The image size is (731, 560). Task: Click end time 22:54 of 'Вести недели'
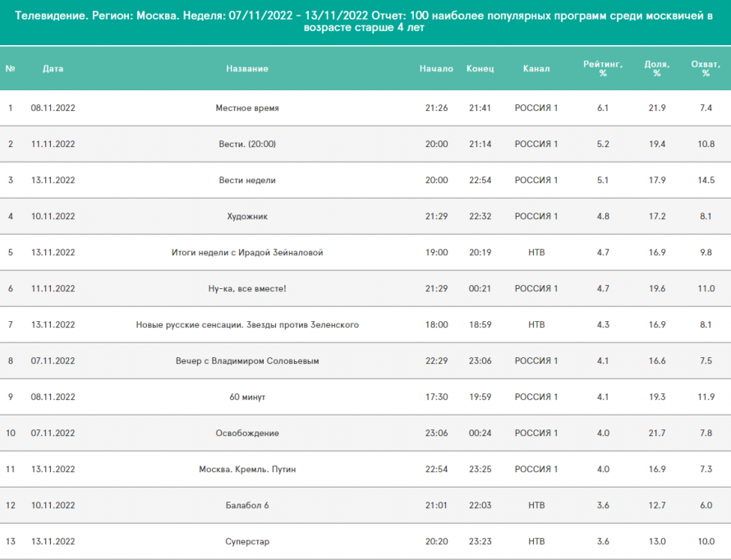coord(480,181)
